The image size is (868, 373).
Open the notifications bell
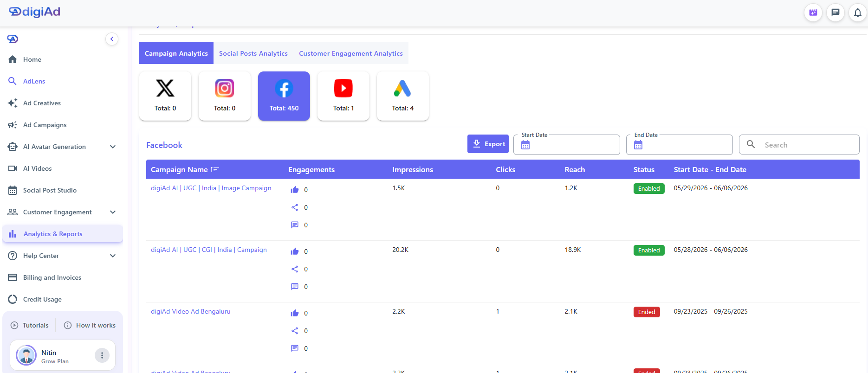(858, 13)
